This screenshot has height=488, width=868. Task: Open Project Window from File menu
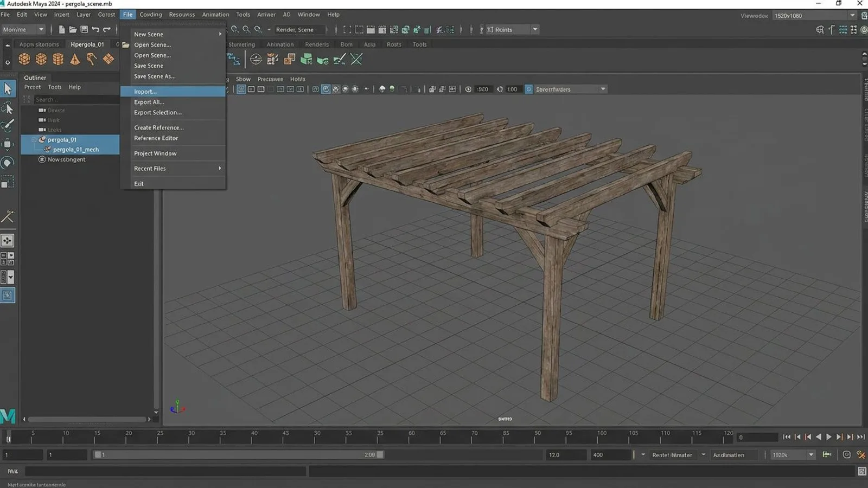click(x=173, y=153)
